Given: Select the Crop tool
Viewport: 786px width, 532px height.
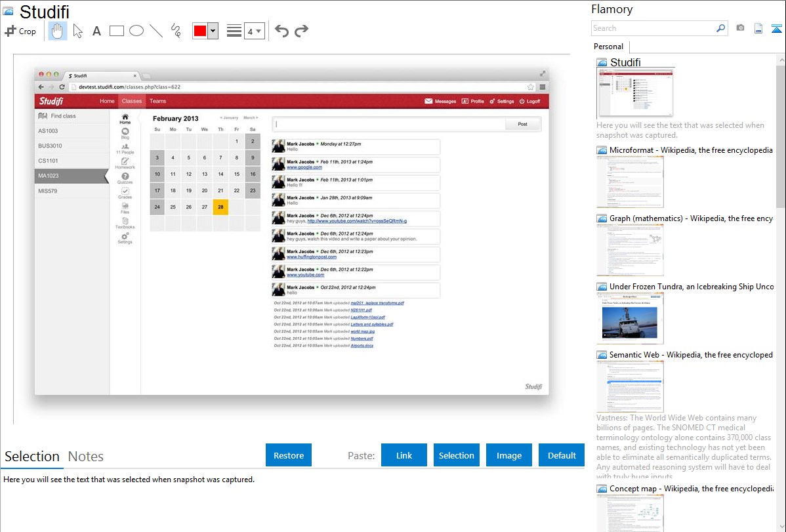Looking at the screenshot, I should pos(20,31).
